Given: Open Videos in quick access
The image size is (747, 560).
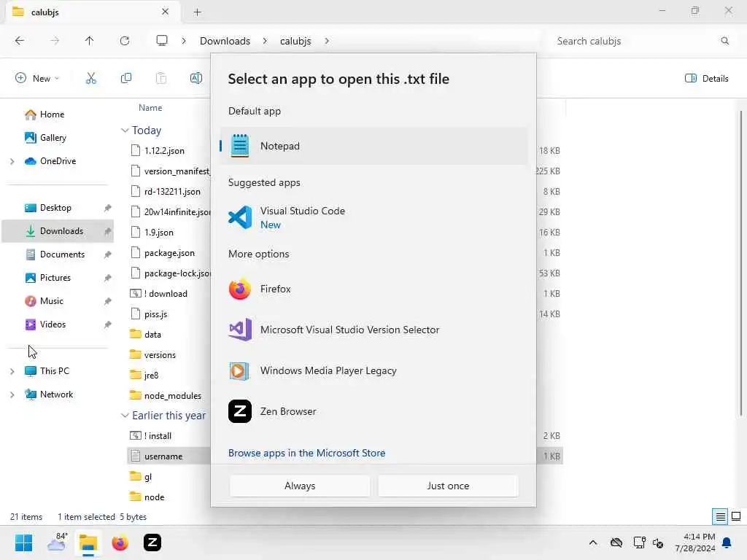Looking at the screenshot, I should [x=53, y=324].
